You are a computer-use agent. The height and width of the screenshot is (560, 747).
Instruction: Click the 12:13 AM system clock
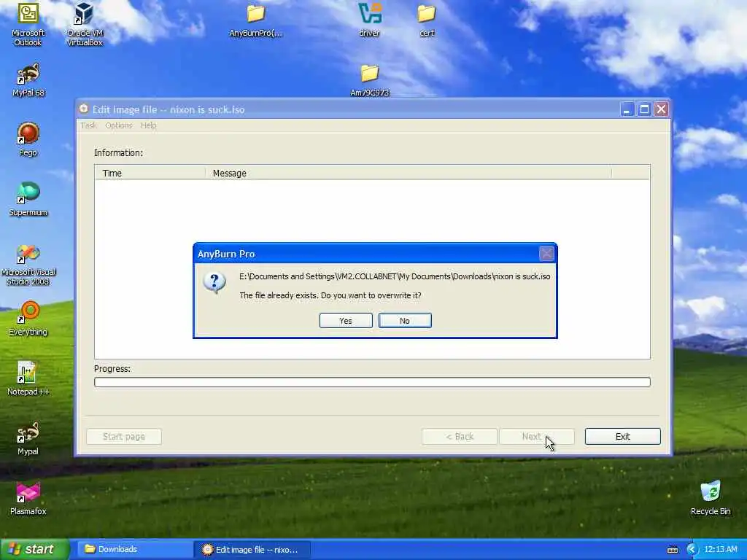pyautogui.click(x=720, y=550)
